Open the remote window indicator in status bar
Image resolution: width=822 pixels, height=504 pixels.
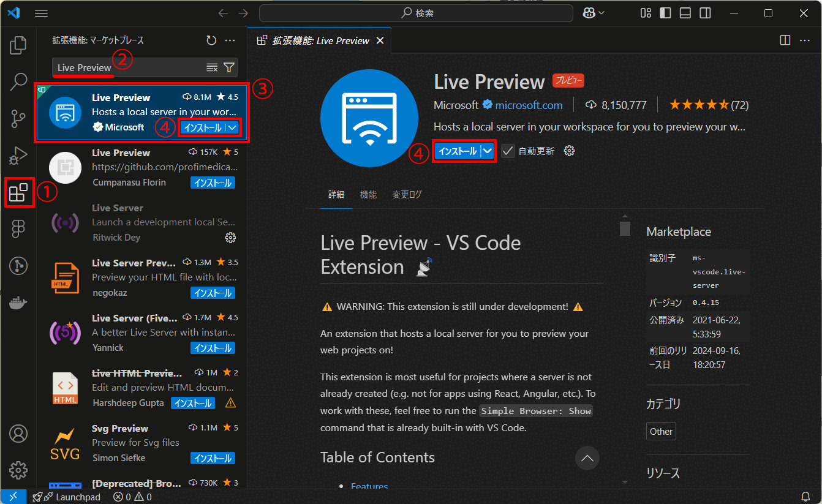(13, 497)
